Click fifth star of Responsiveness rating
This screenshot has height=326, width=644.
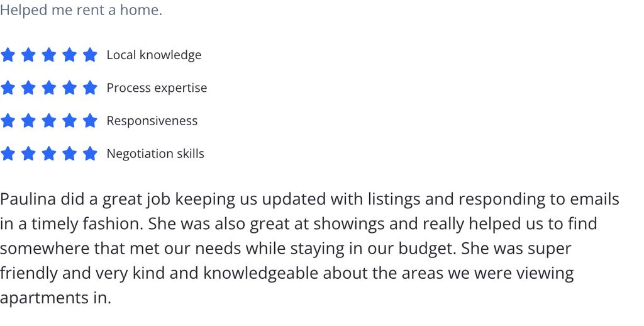[90, 120]
